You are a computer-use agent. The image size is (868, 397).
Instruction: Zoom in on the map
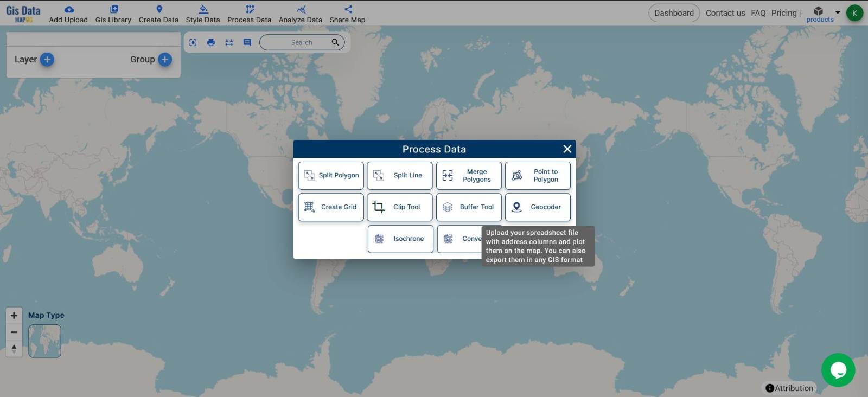point(14,316)
